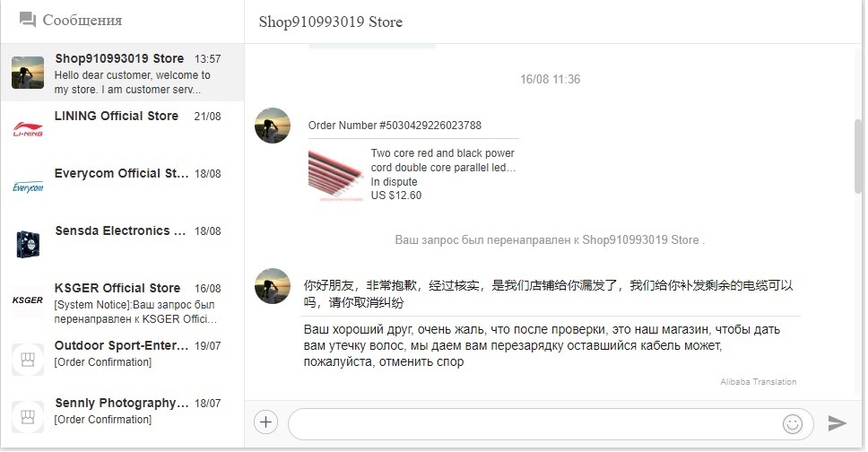Click the chat pane vertical scrollbar
This screenshot has height=452, width=868.
858,156
